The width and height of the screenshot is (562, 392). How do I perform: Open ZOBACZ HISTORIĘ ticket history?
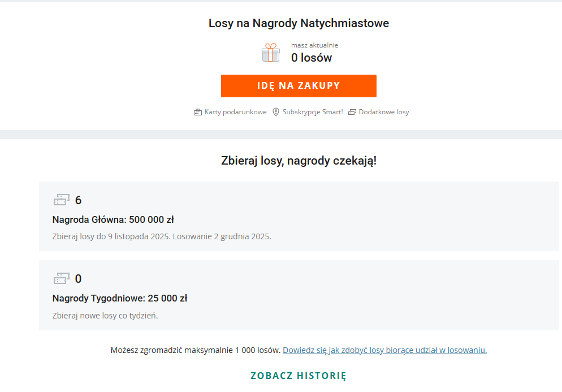(x=299, y=376)
